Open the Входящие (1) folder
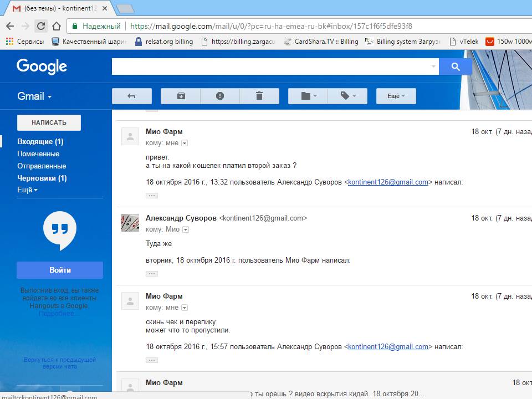 point(40,142)
